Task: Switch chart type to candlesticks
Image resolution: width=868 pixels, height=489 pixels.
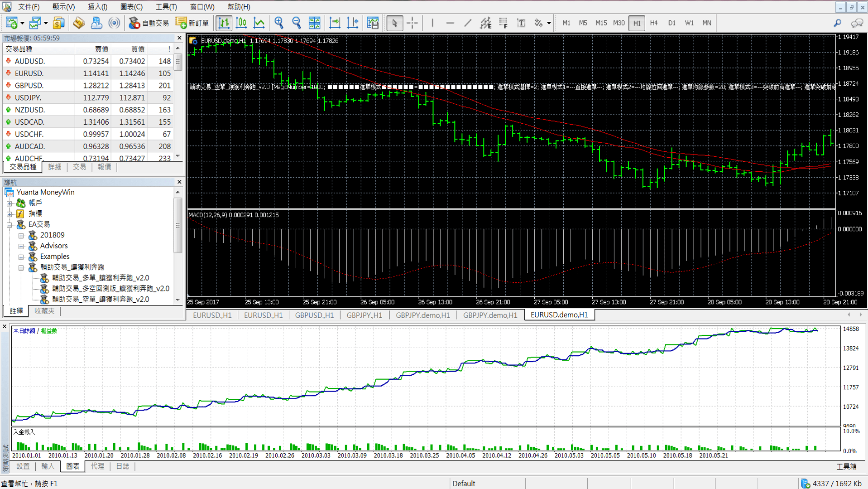Action: point(241,23)
